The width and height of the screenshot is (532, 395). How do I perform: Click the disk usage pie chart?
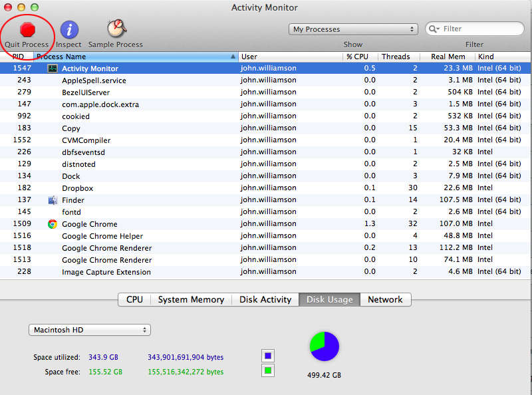325,346
